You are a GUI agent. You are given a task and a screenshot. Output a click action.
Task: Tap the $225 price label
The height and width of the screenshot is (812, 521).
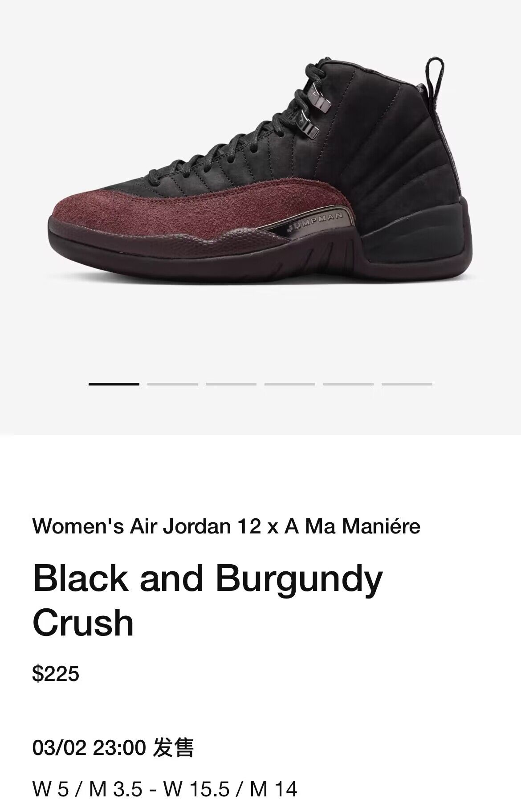click(x=56, y=673)
